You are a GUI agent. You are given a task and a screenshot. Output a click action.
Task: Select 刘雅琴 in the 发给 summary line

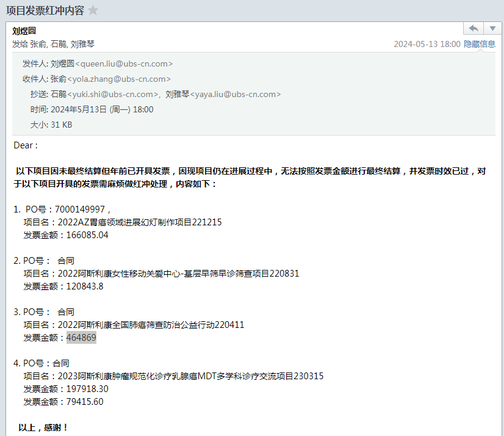[x=82, y=45]
